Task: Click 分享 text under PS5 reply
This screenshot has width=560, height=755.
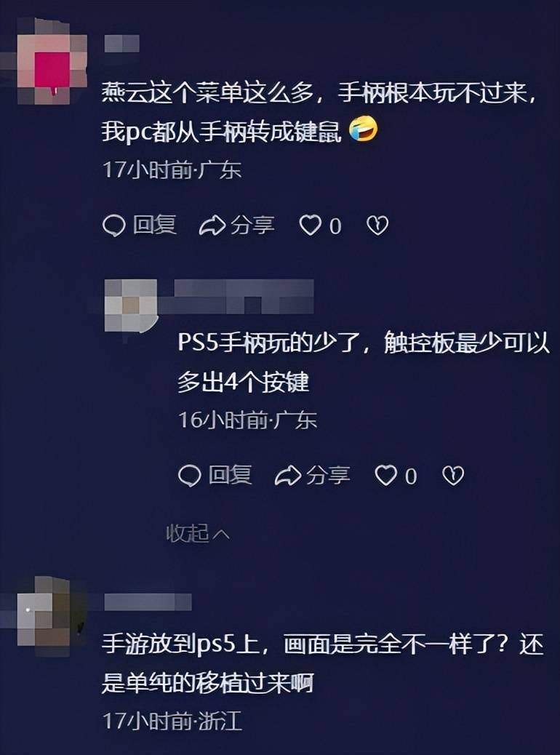Action: [328, 476]
